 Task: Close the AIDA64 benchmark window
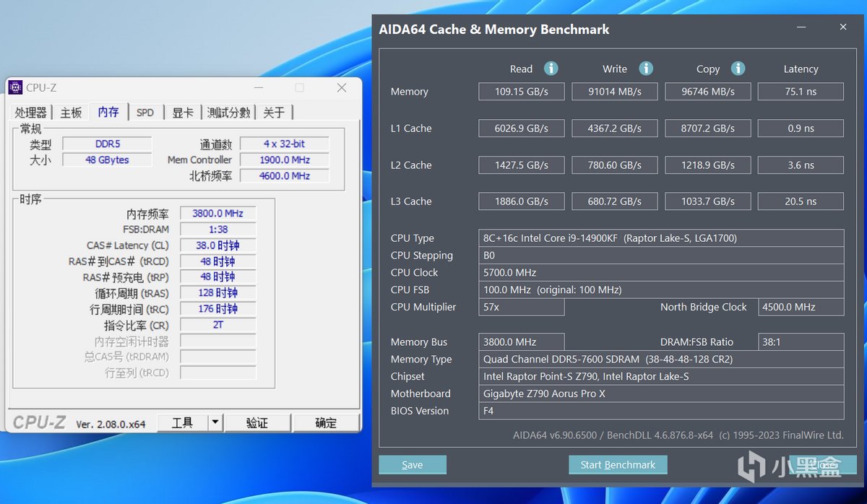[843, 27]
